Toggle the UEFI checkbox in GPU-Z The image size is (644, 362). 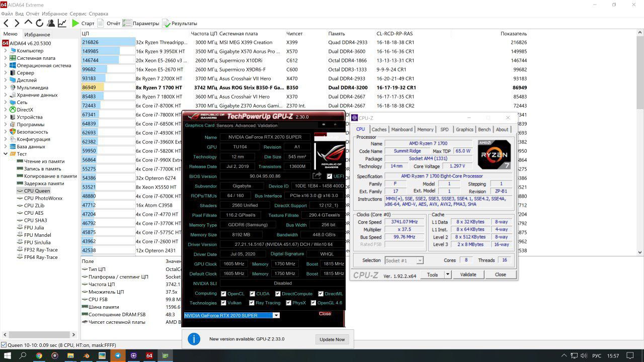point(330,176)
